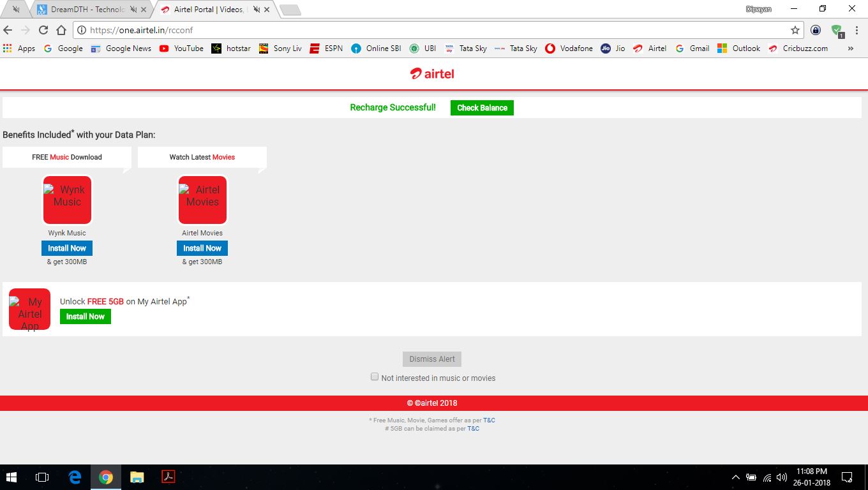Open the hotstar bookmark
The image size is (868, 490).
click(x=232, y=48)
